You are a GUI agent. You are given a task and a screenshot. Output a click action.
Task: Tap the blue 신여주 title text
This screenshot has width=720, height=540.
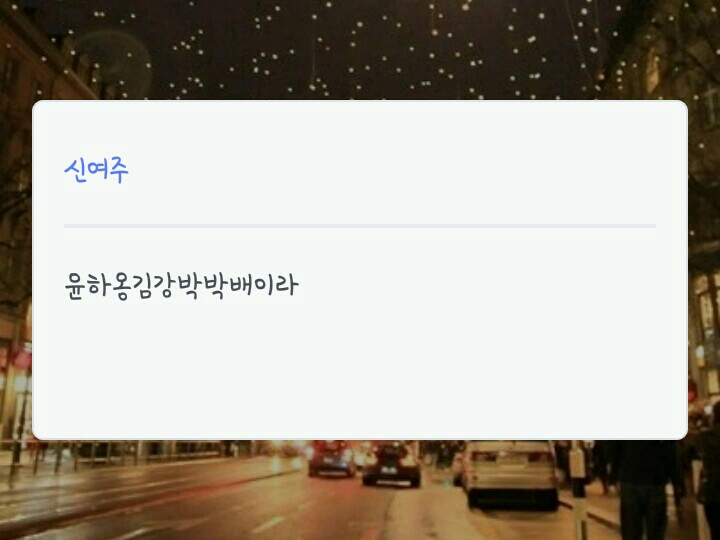(96, 170)
